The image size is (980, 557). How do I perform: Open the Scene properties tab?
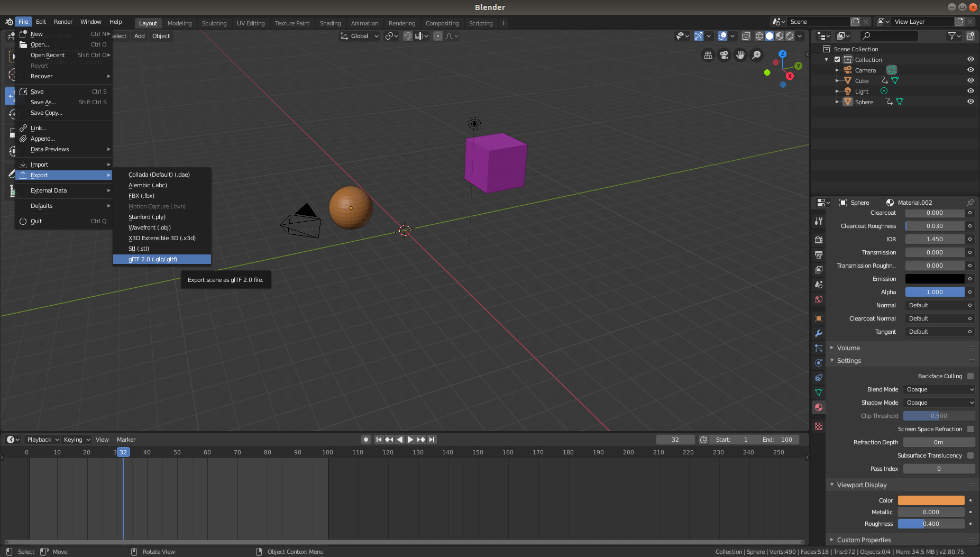pyautogui.click(x=819, y=284)
